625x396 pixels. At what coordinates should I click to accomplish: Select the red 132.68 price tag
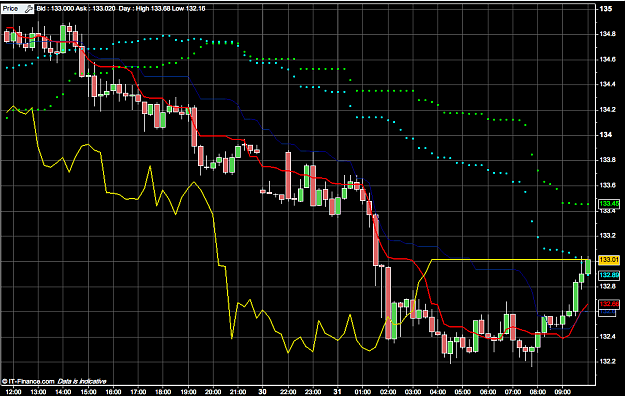click(609, 304)
